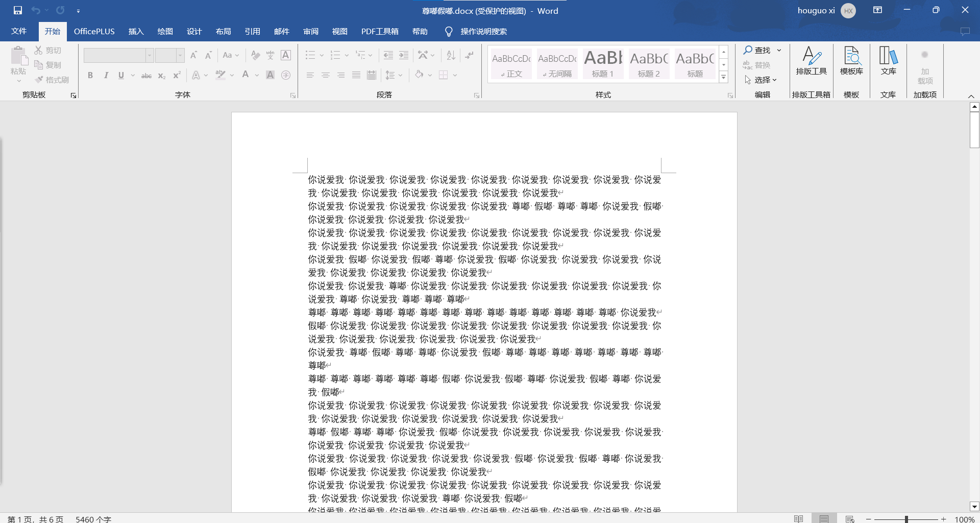Click the Save icon in the title bar

[x=18, y=10]
